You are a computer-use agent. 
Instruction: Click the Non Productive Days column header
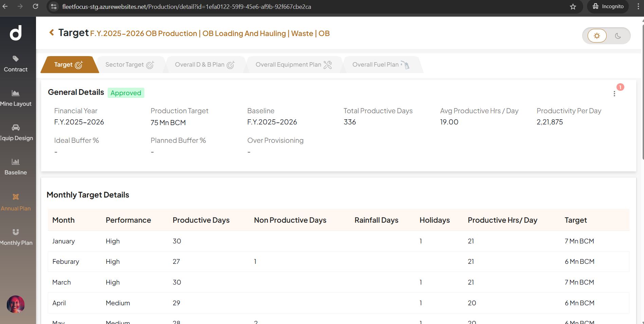[290, 220]
